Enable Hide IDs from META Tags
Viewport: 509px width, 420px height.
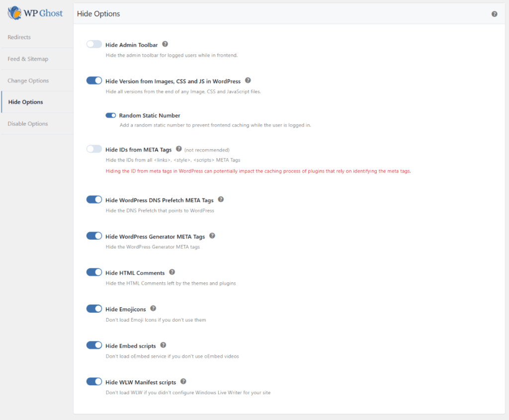click(94, 149)
